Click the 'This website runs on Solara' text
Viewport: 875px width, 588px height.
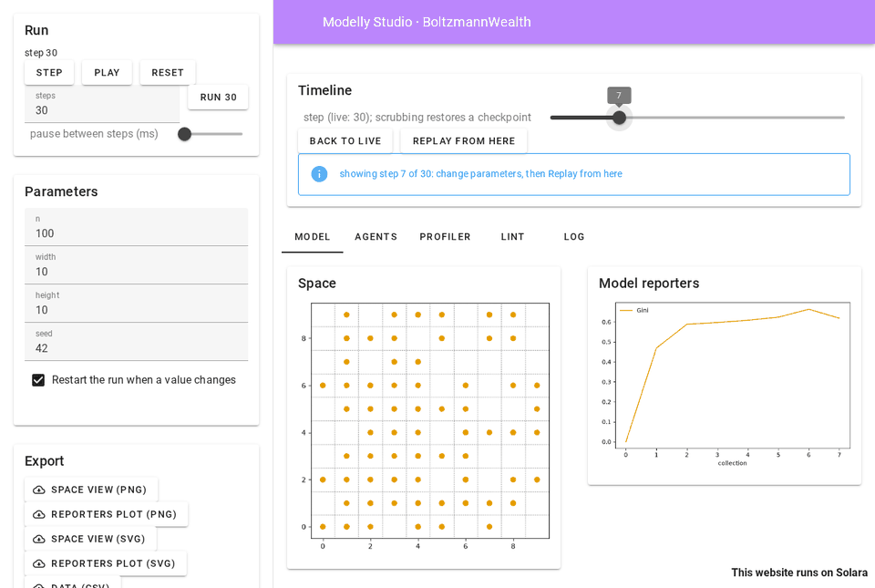(x=799, y=573)
